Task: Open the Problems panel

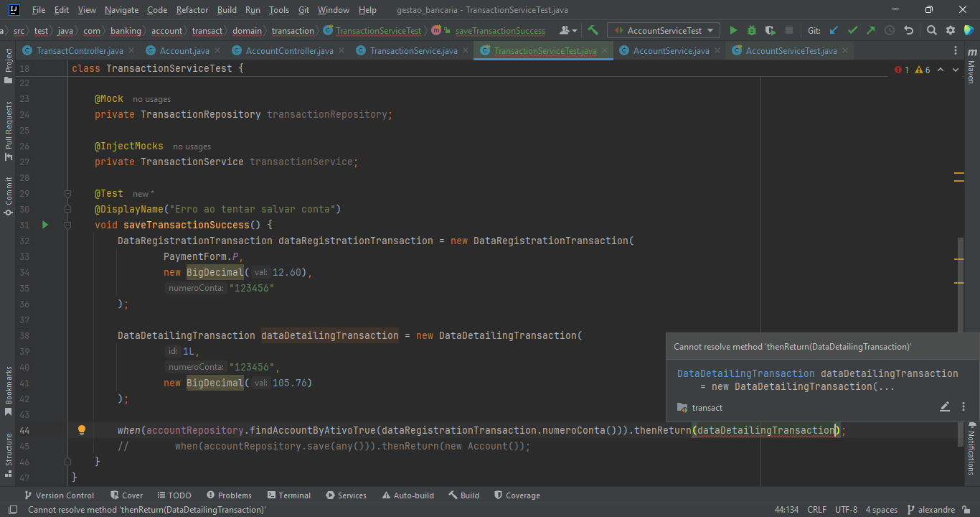Action: tap(229, 495)
